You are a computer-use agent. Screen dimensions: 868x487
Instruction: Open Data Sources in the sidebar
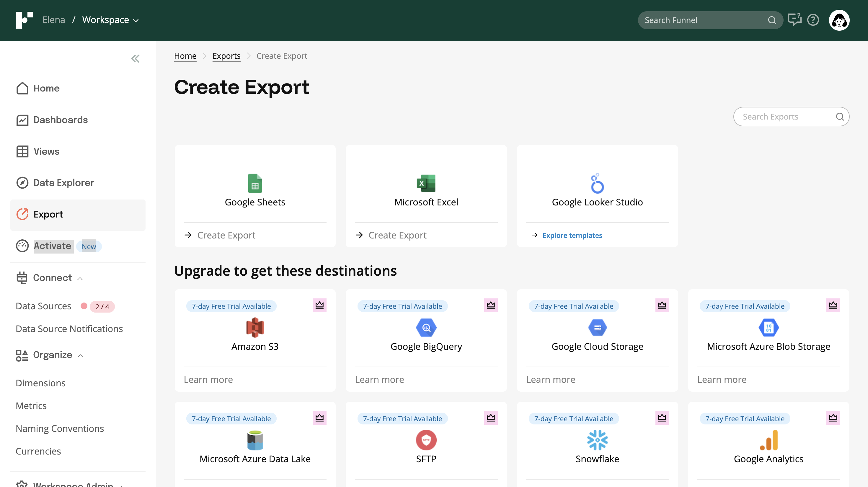(43, 306)
